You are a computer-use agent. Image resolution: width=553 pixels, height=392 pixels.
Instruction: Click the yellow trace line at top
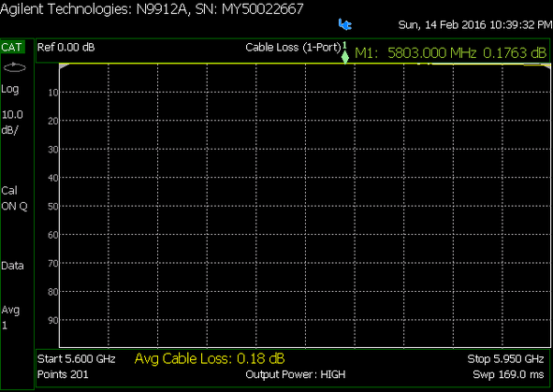pos(304,64)
